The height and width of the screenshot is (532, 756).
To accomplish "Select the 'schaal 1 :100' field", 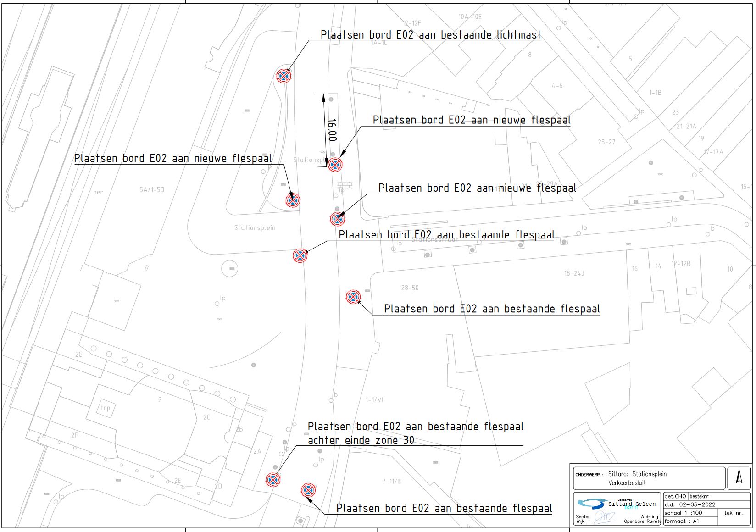I will pyautogui.click(x=683, y=513).
